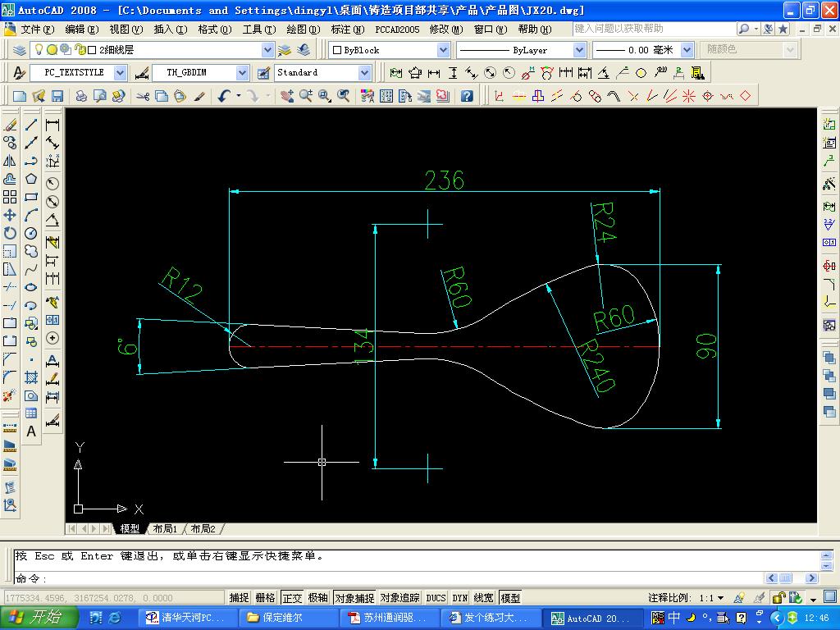Select the Explode modify tool
The width and height of the screenshot is (840, 630).
pos(10,395)
